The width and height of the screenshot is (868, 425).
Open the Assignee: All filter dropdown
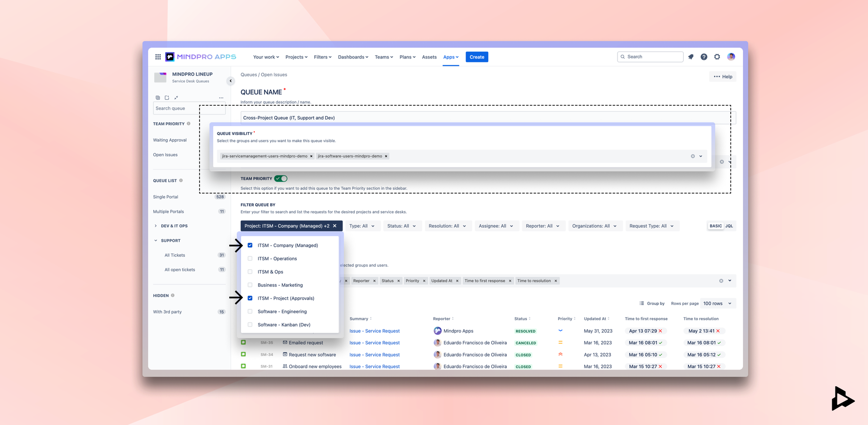tap(496, 226)
